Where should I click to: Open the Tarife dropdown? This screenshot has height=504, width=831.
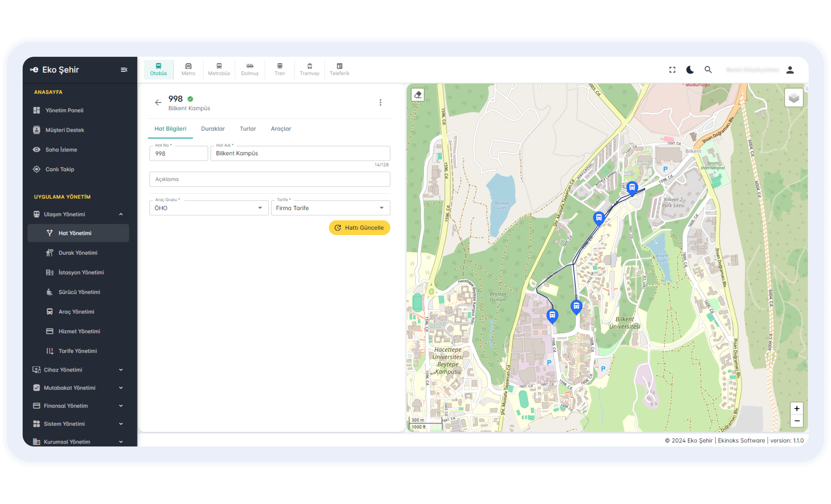click(x=330, y=208)
